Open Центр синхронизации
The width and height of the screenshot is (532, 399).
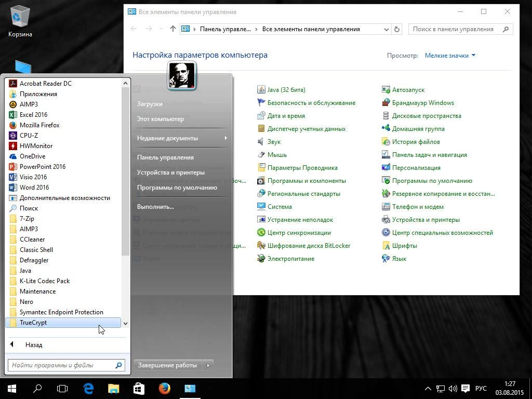294,233
